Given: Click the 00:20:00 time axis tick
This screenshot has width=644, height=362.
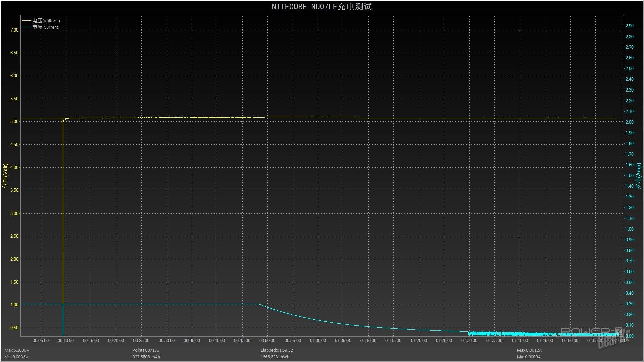Looking at the screenshot, I should coord(116,340).
